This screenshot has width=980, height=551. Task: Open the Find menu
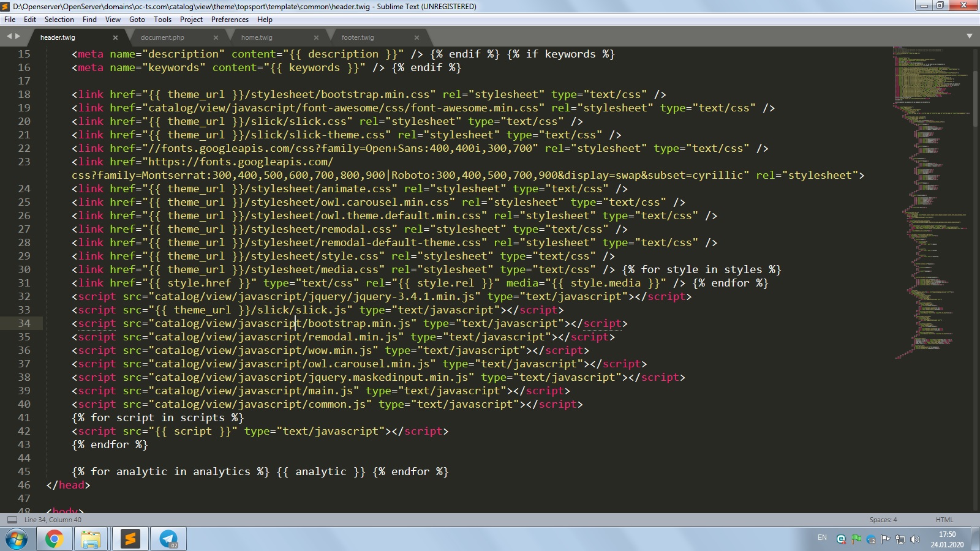click(89, 20)
